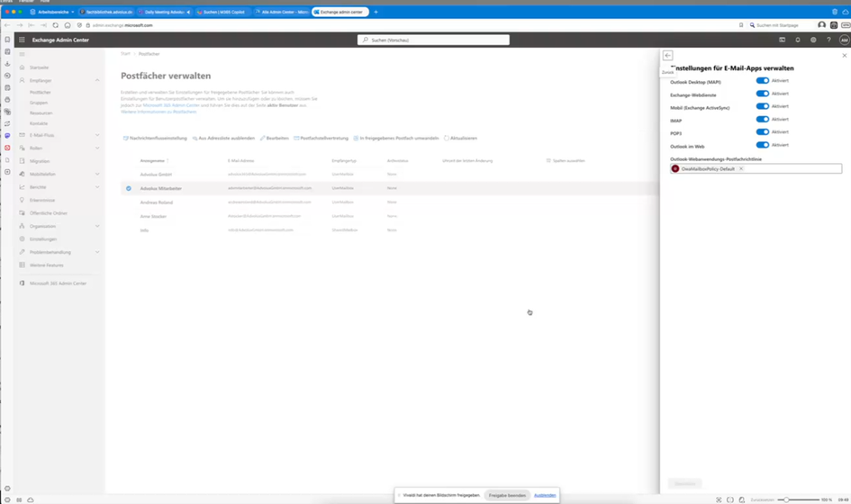This screenshot has height=504, width=851.
Task: Adjust the browser zoom slider
Action: tap(786, 499)
